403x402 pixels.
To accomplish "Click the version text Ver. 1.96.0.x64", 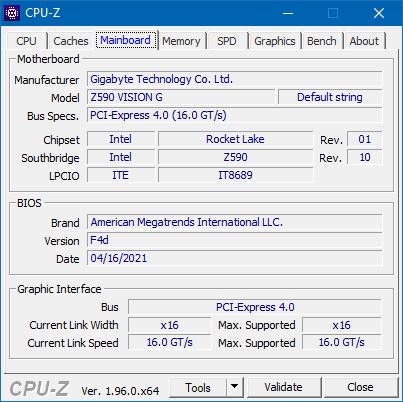I will 120,391.
